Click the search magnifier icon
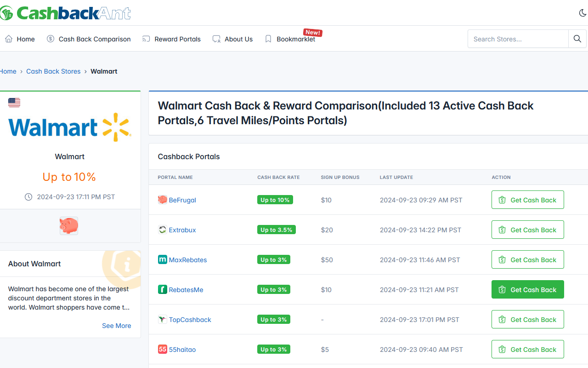Viewport: 588px width, 368px height. click(577, 39)
